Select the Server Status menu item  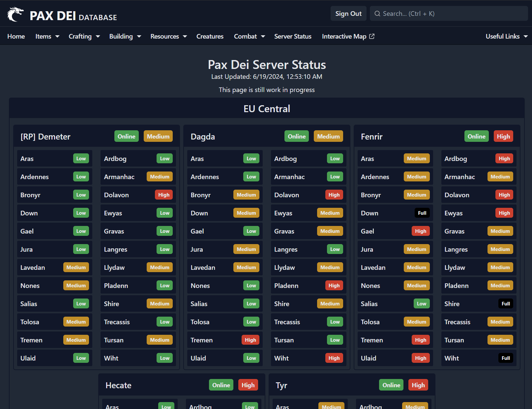click(293, 36)
